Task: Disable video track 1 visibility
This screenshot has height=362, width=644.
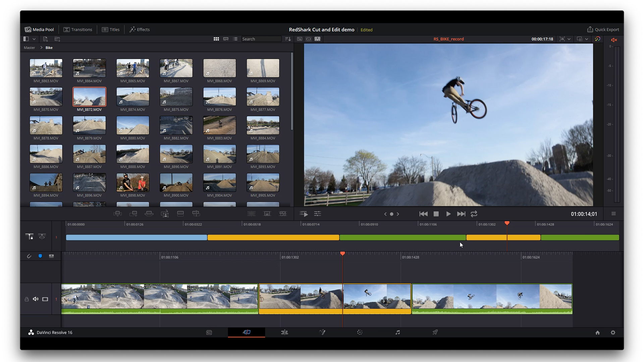Action: pyautogui.click(x=45, y=299)
